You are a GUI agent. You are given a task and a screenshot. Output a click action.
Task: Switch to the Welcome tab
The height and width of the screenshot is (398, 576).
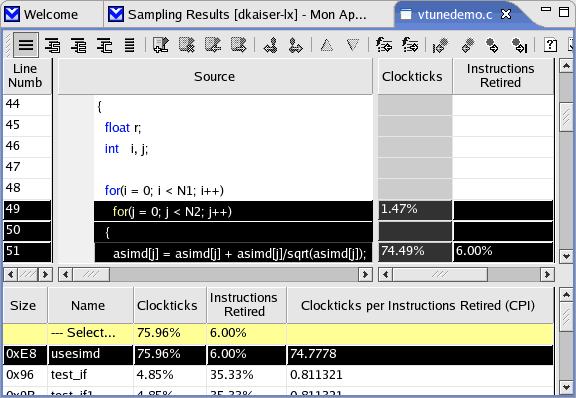tap(51, 14)
